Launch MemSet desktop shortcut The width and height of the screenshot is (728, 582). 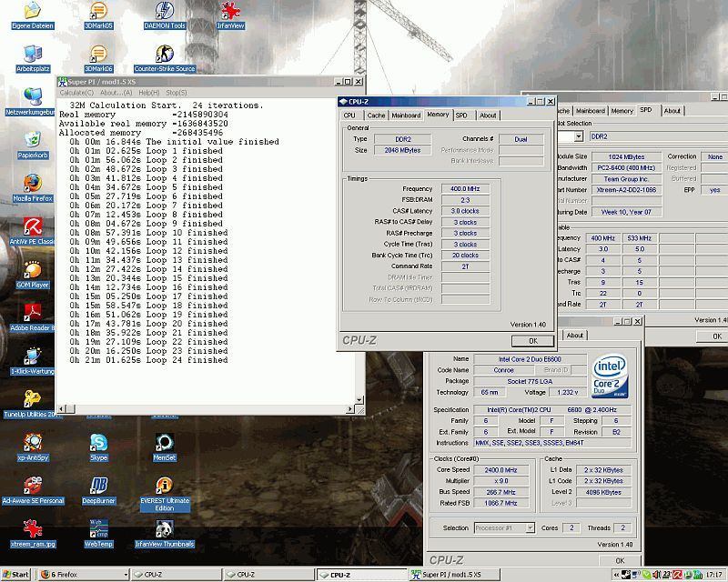165,447
